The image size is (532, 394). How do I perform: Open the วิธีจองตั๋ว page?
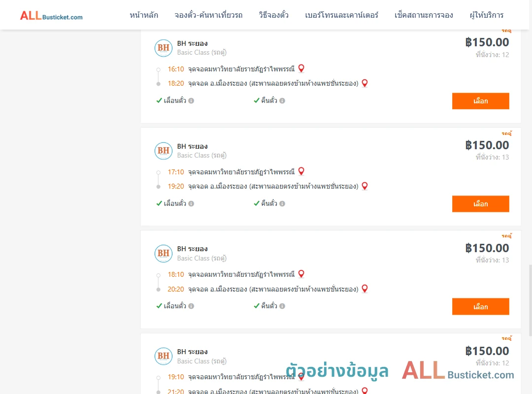click(273, 15)
